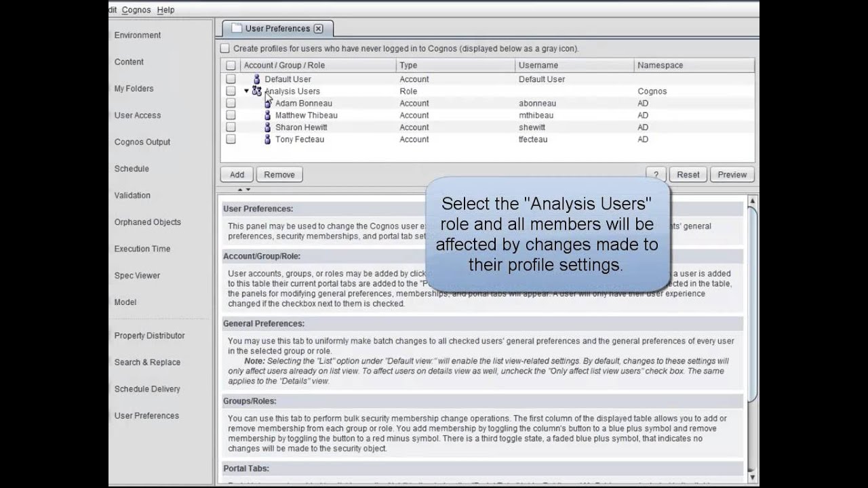Open the Help menu

coord(165,10)
